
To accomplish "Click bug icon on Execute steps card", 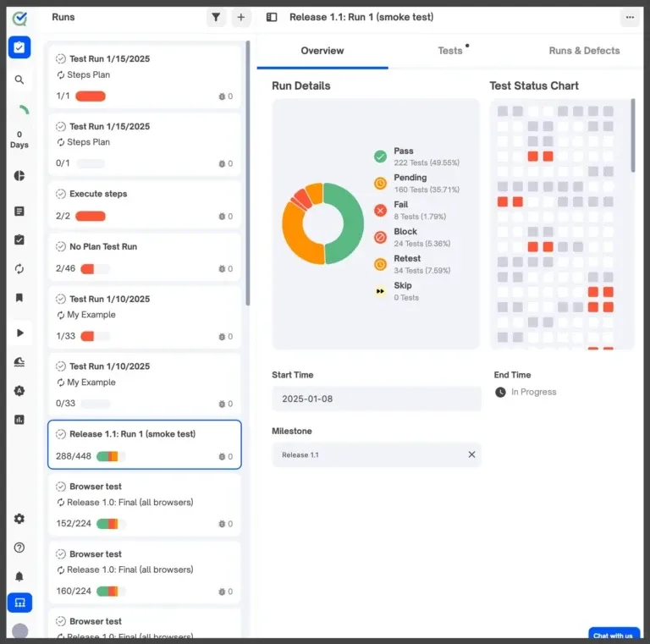I will pyautogui.click(x=222, y=217).
